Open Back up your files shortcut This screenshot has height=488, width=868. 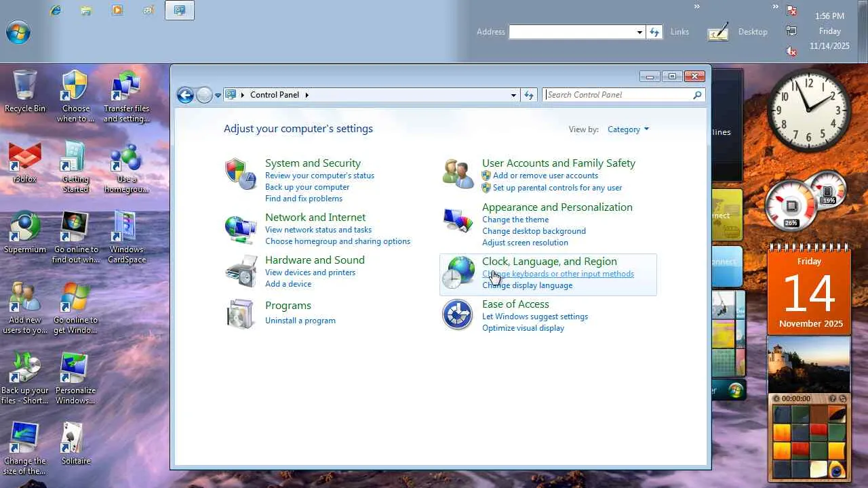click(25, 379)
